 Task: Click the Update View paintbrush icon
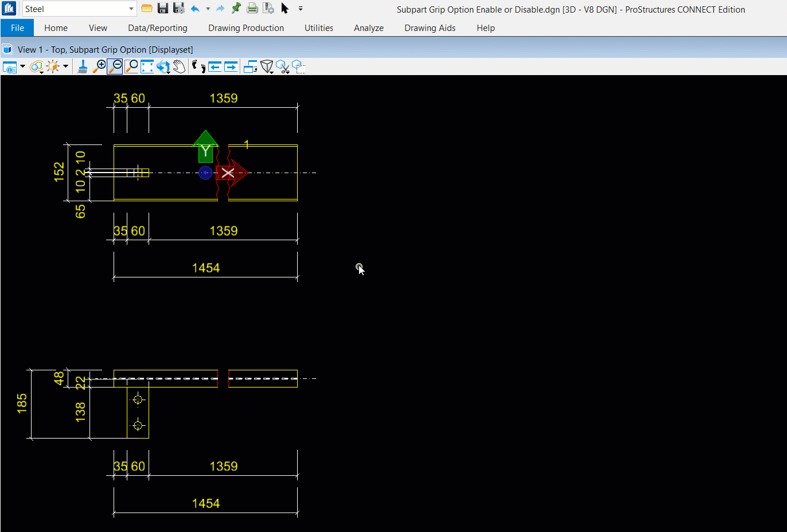pos(83,67)
